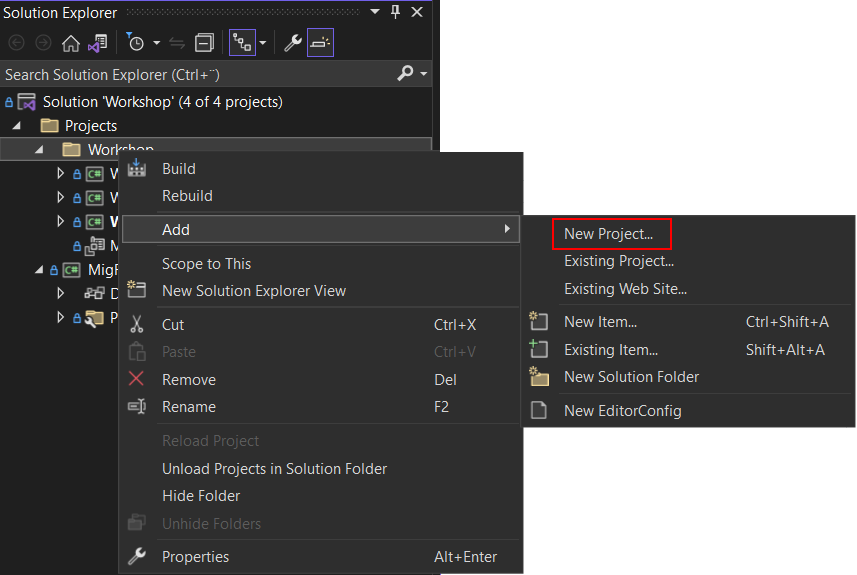857x575 pixels.
Task: Click the Build icon in the context menu
Action: tap(137, 168)
